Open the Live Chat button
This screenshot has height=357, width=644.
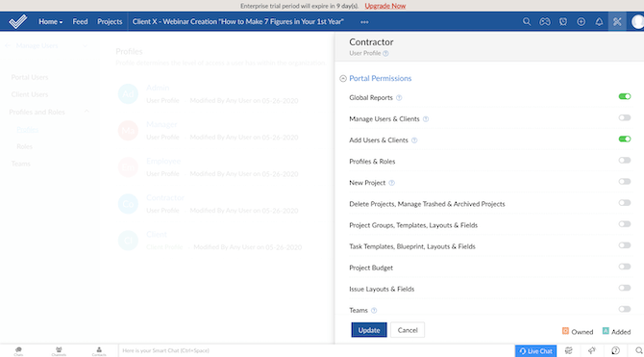(535, 351)
